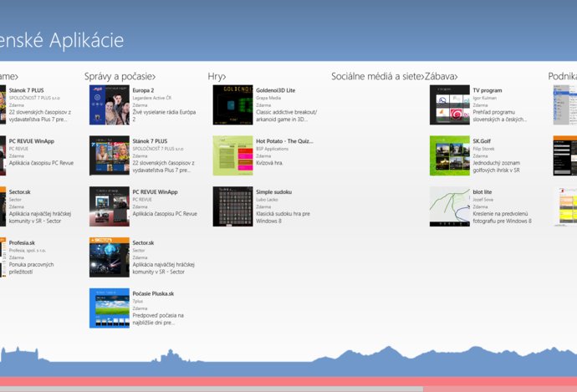The image size is (577, 392).
Task: Click the TV program title
Action: (488, 90)
